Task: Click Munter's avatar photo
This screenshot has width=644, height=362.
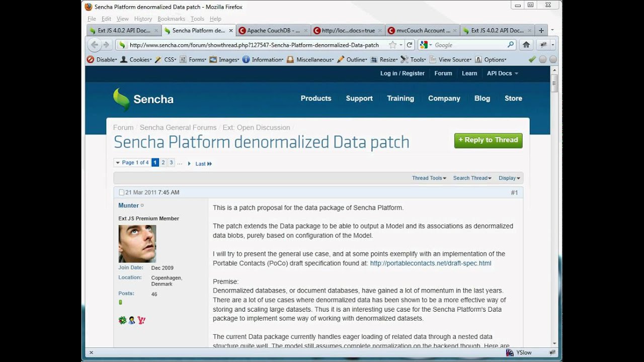Action: (x=137, y=244)
